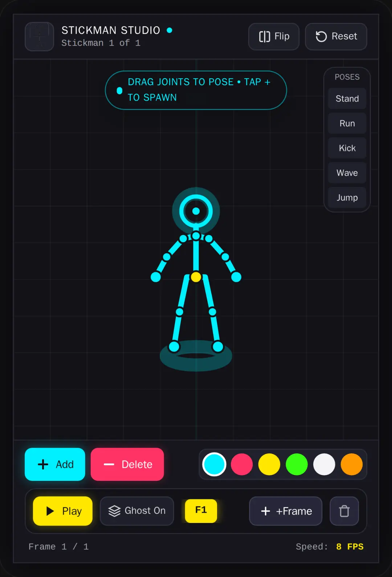Click the stickman left hand joint

coord(156,277)
